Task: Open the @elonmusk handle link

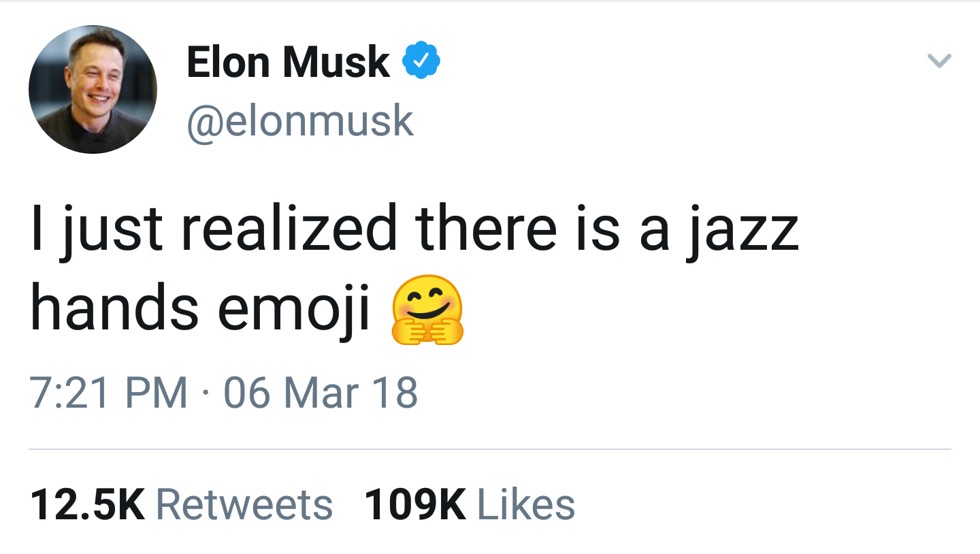Action: 300,120
